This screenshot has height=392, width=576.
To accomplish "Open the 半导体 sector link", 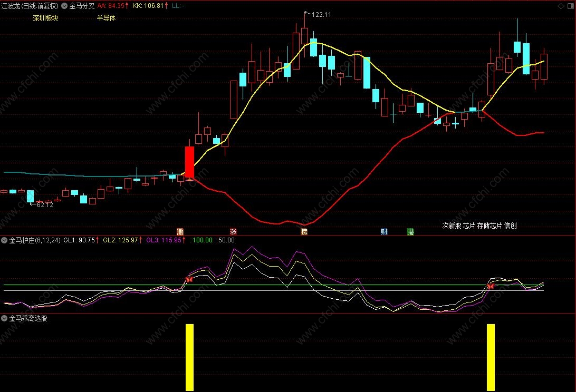I will 106,18.
